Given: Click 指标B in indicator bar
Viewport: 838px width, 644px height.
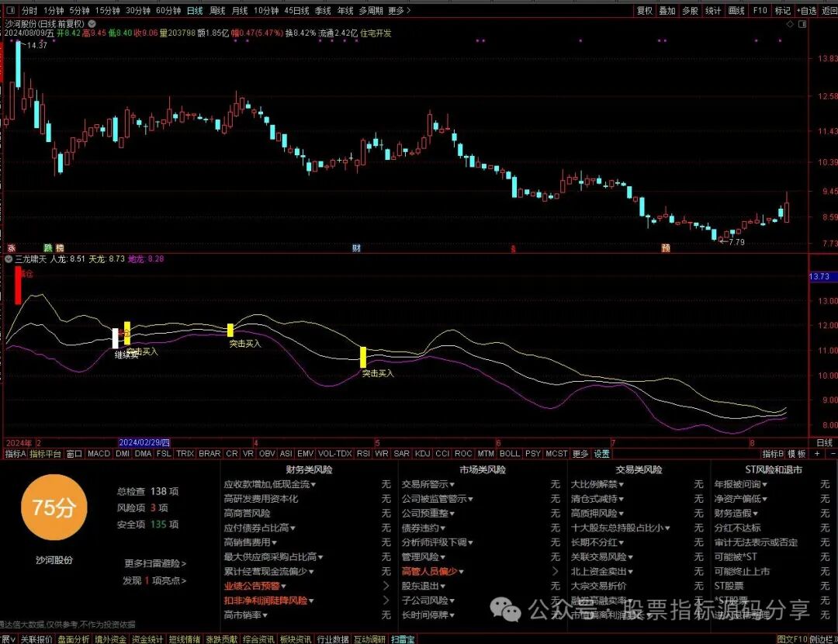Looking at the screenshot, I should (773, 453).
